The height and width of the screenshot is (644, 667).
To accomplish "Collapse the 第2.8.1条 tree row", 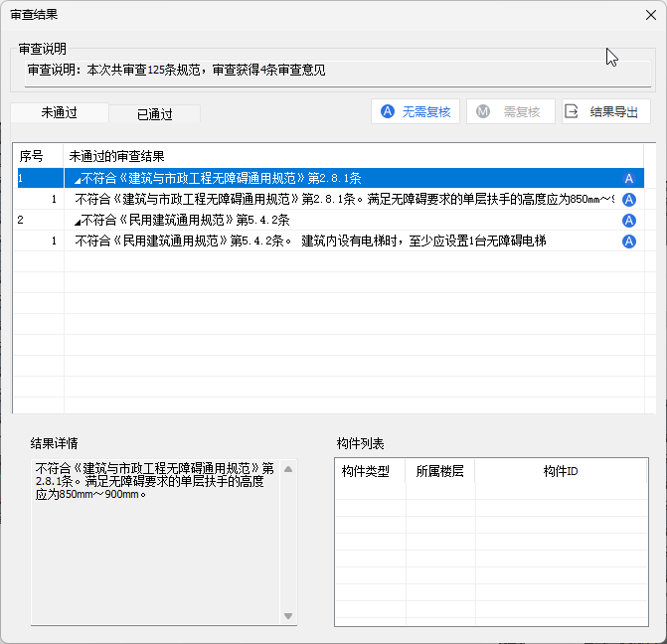I will (78, 180).
